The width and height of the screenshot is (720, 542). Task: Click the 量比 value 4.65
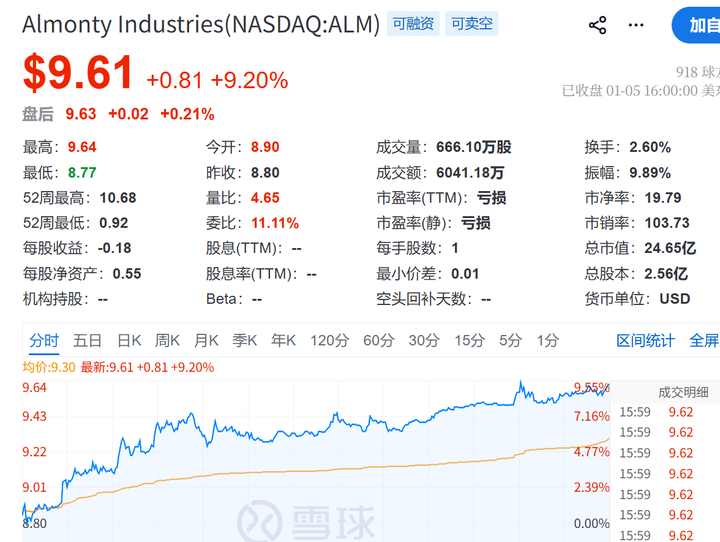point(265,198)
